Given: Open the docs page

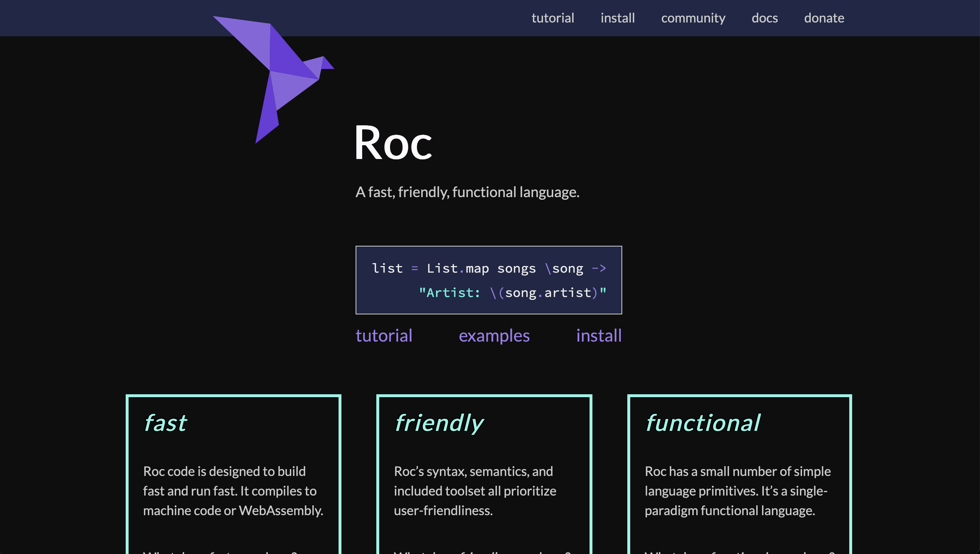Looking at the screenshot, I should 765,18.
